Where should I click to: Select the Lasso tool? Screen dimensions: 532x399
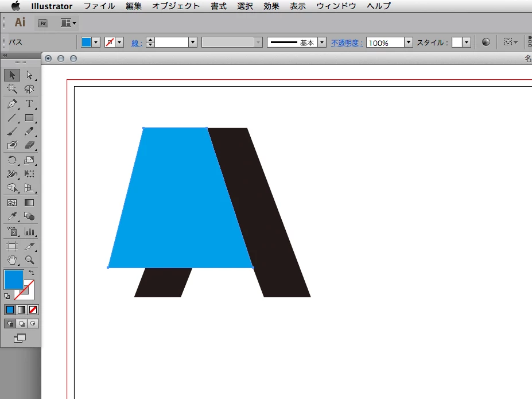click(29, 89)
